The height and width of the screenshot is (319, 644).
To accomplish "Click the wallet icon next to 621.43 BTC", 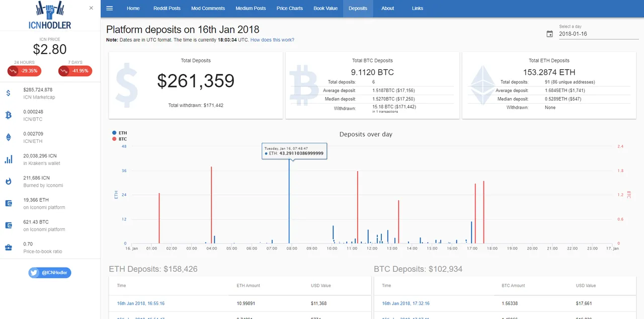I will 9,225.
